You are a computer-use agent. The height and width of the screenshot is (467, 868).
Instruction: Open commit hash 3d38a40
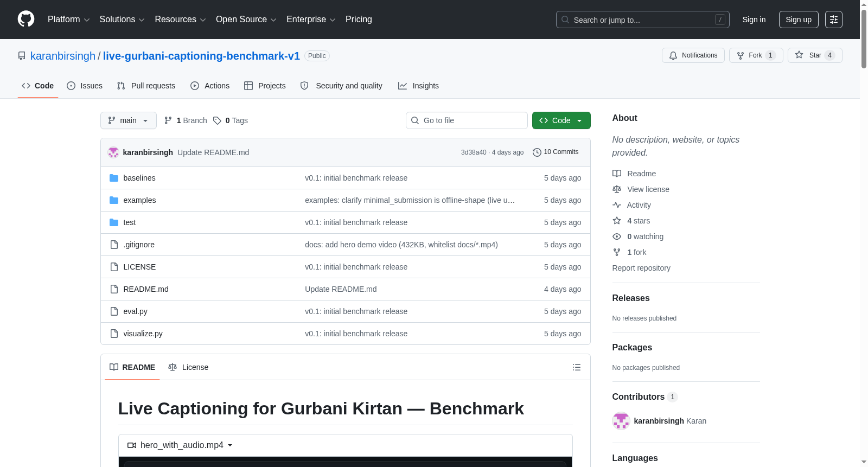point(474,152)
